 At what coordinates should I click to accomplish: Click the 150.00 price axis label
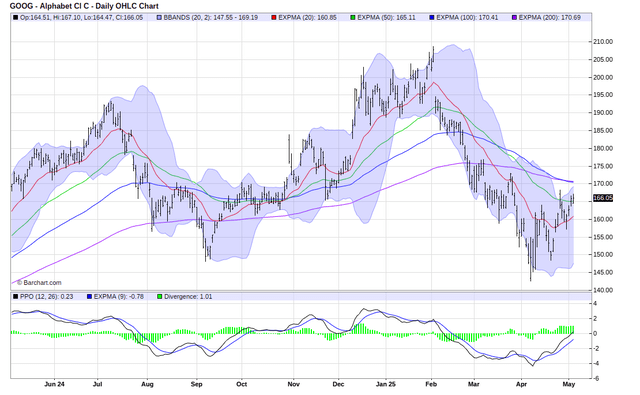point(603,255)
